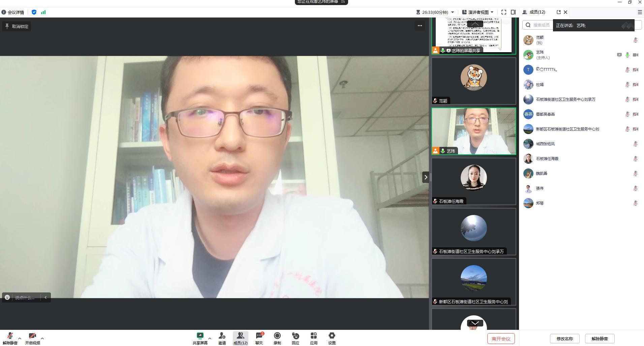
Task: Click 艺玮 screen share icon in list
Action: coord(619,55)
